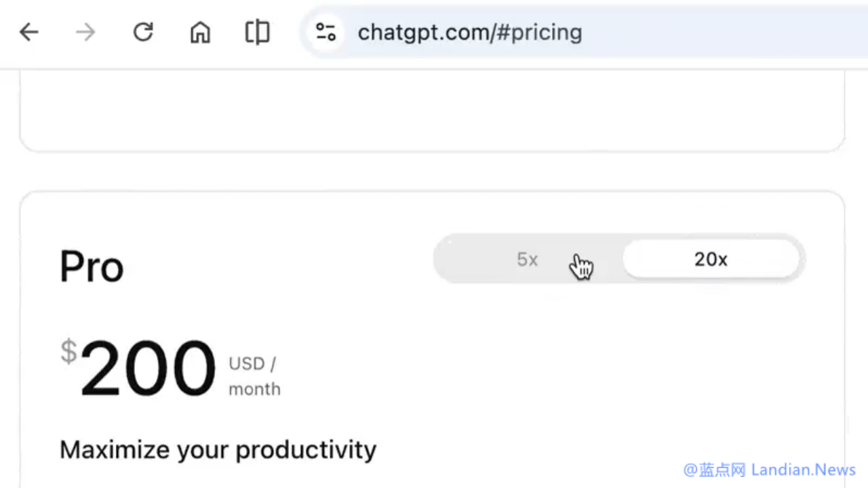The image size is (868, 488).
Task: Click the gap between the two plan cards
Action: pyautogui.click(x=431, y=171)
